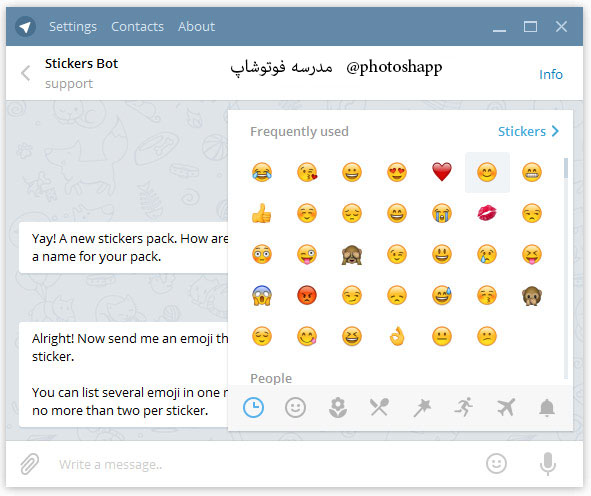Focus the Write a message field

264,464
